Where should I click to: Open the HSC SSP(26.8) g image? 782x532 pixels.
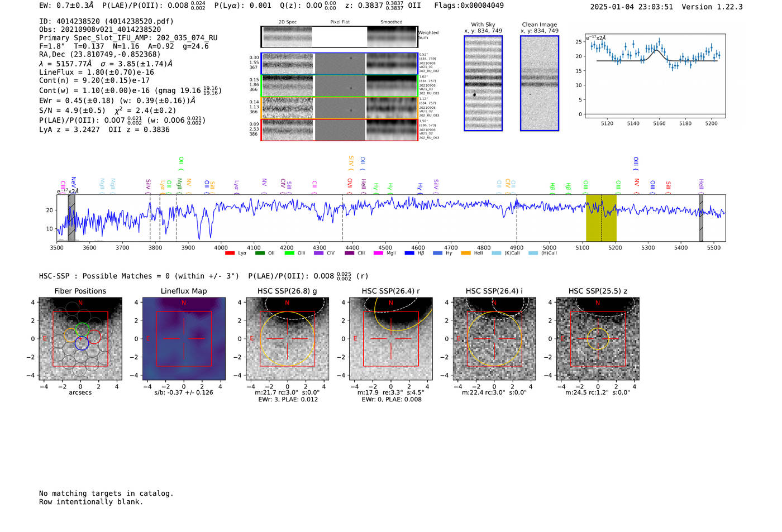(287, 339)
